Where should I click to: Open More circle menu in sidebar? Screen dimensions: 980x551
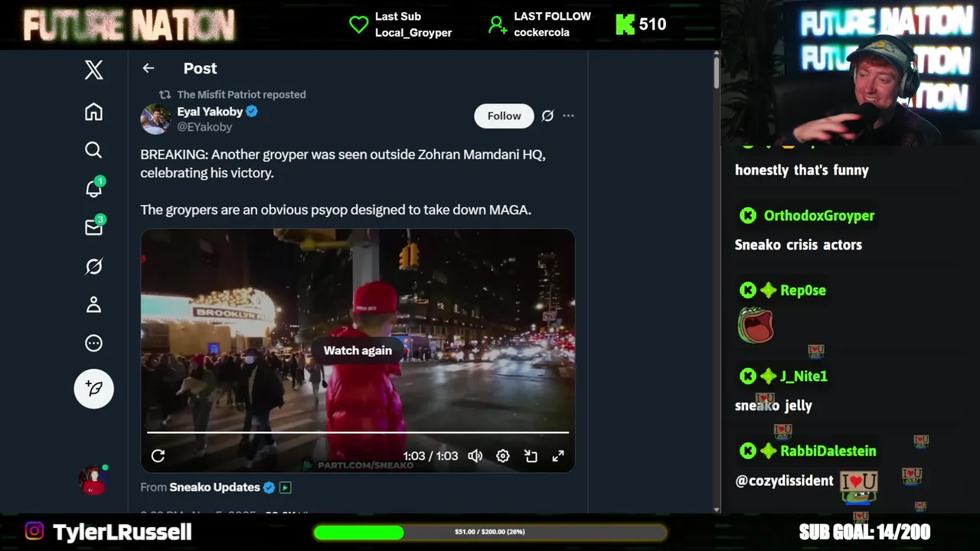click(x=93, y=343)
